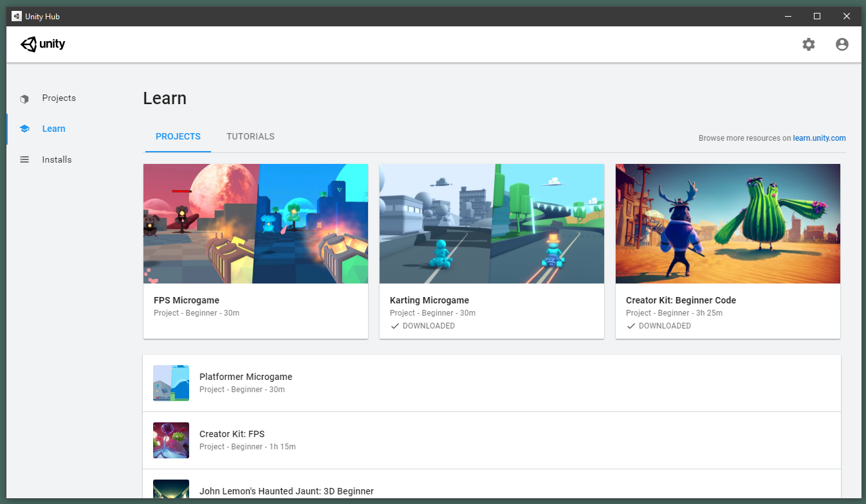Select the FPS Microgame title
The height and width of the screenshot is (504, 866).
click(187, 300)
